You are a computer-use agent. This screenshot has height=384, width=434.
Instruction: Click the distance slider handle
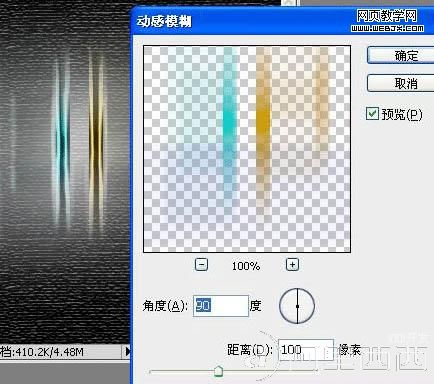point(218,371)
